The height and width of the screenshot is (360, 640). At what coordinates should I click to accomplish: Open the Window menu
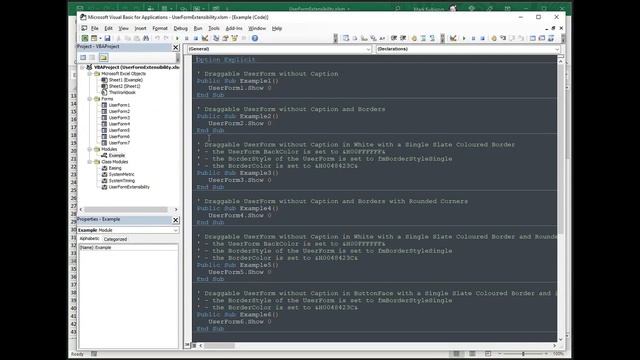point(257,29)
